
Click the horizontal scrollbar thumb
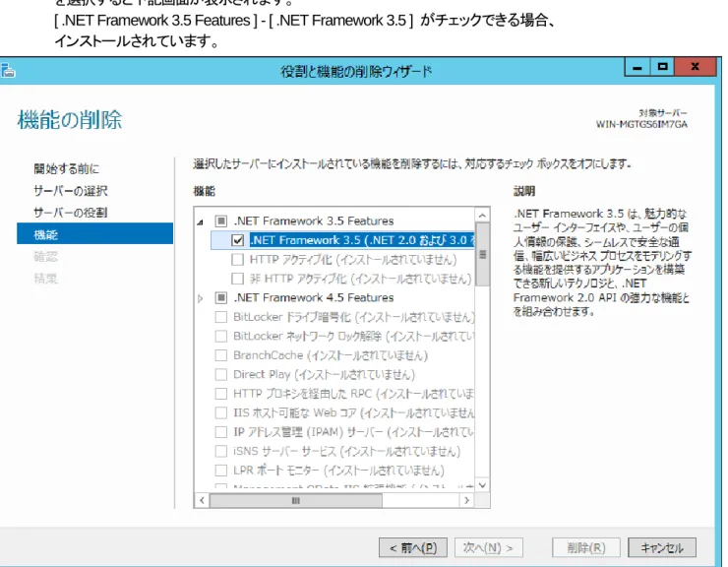tap(296, 500)
